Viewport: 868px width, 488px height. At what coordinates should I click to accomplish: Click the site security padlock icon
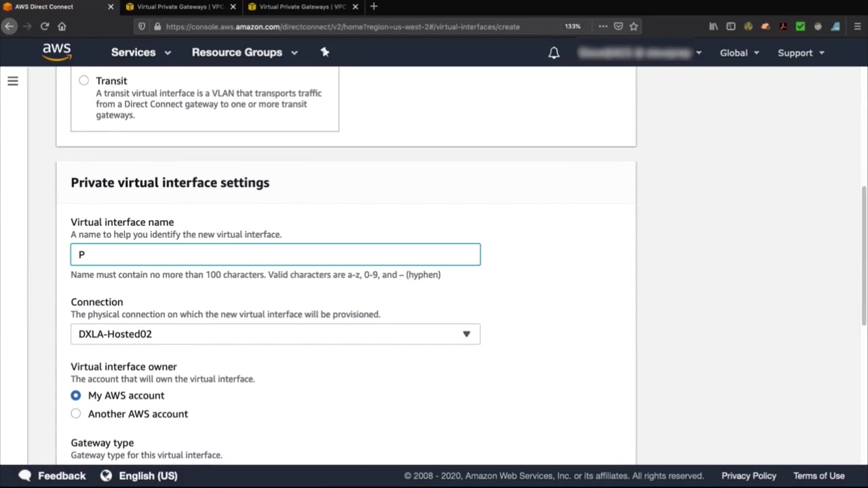[157, 26]
